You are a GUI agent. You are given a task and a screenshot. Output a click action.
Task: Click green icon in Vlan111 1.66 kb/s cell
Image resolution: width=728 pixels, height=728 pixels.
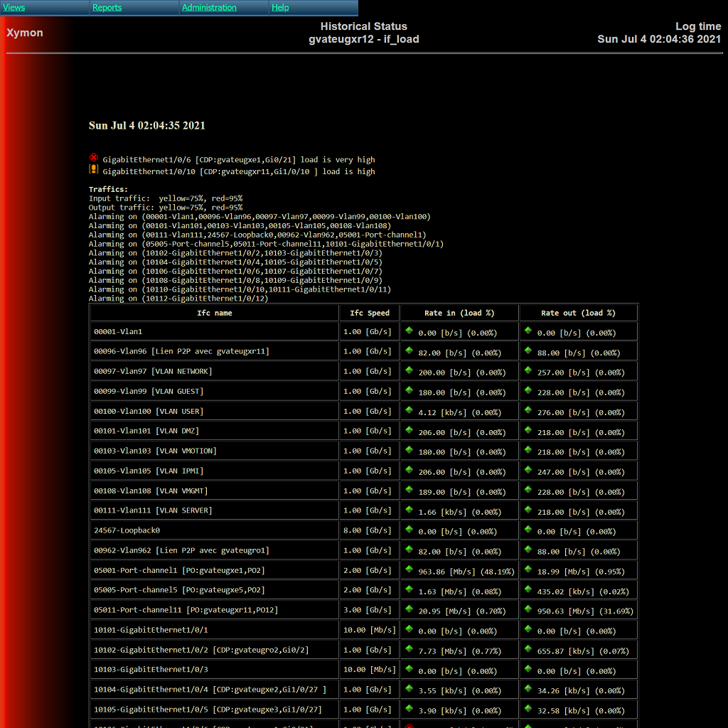click(409, 509)
